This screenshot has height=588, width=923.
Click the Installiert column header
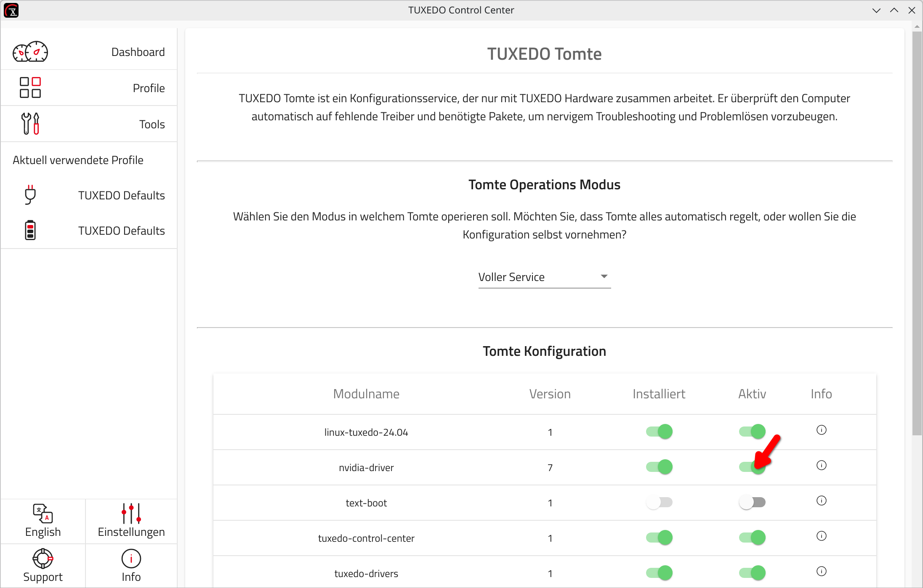click(659, 394)
